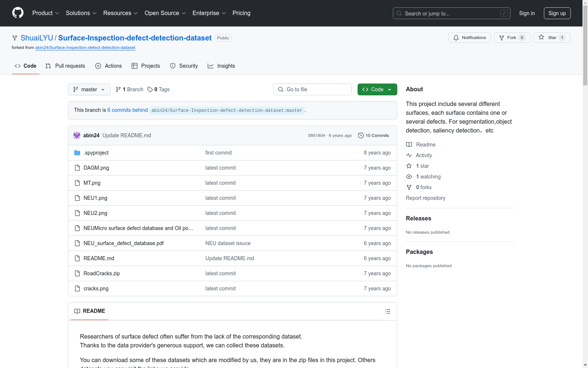Screen dimensions: 588x368
Task: Open commit hash 5861804
Action: click(316, 135)
